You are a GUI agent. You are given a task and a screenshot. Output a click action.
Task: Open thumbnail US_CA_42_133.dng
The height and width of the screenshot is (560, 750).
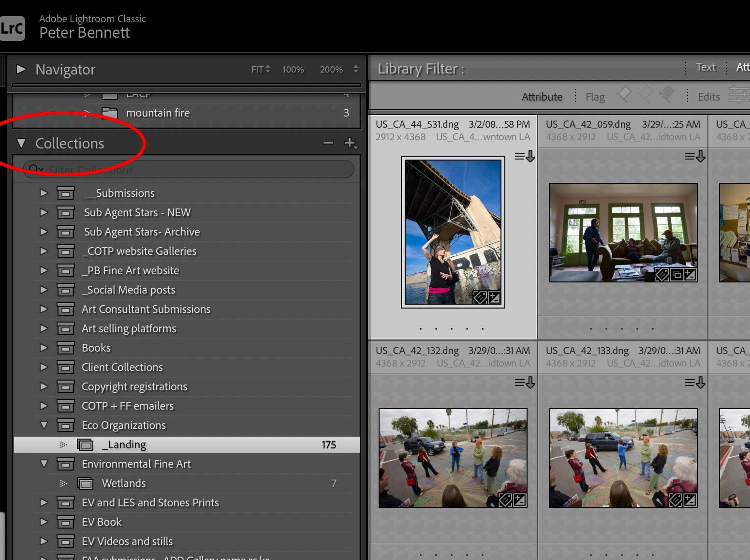[623, 458]
